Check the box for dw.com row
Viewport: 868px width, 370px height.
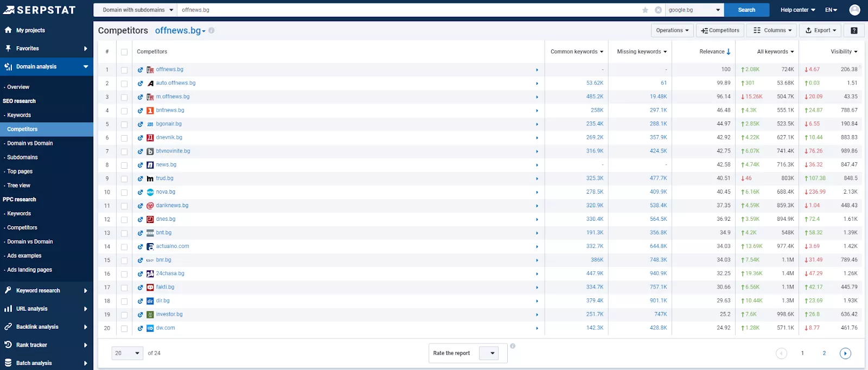pos(124,328)
